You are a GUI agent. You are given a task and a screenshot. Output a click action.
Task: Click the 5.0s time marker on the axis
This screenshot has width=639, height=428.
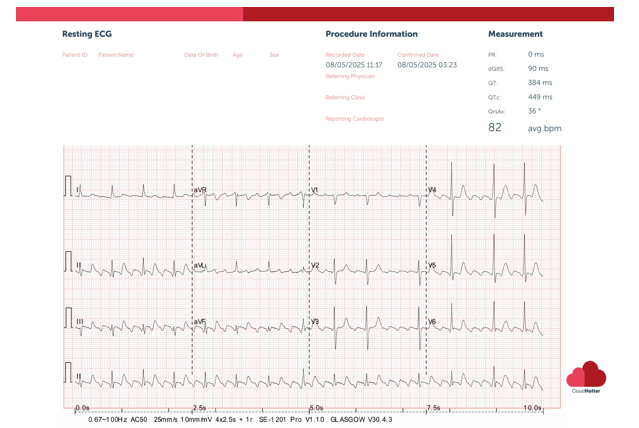coord(316,408)
